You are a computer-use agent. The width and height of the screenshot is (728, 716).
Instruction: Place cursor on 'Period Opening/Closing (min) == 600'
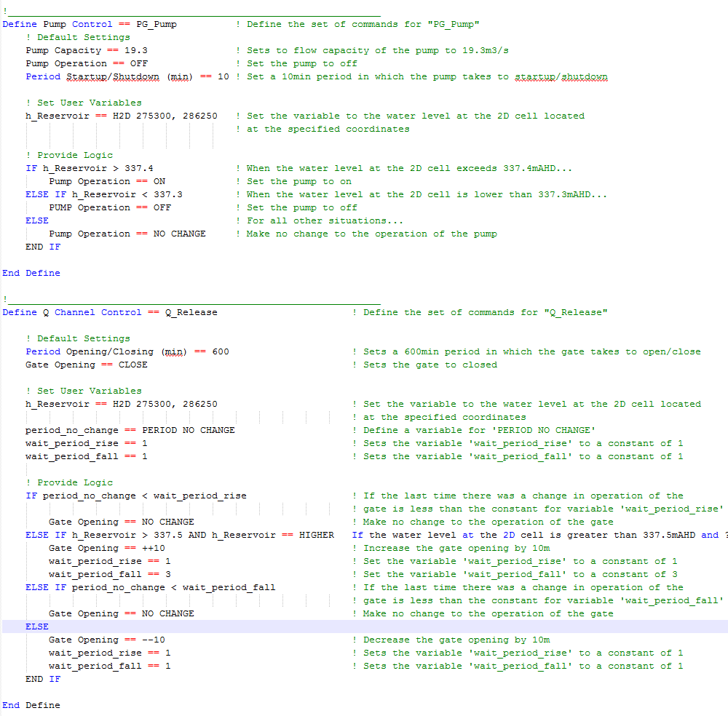point(127,351)
